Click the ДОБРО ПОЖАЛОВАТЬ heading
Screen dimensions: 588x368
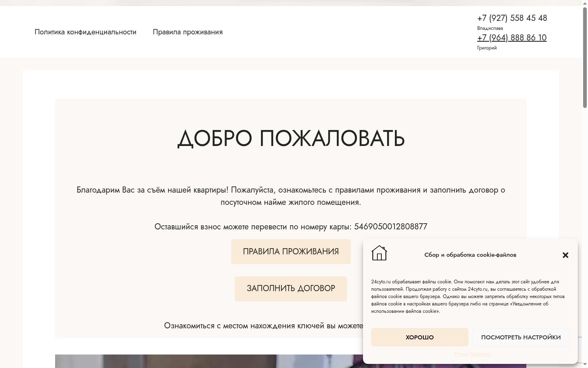tap(291, 138)
